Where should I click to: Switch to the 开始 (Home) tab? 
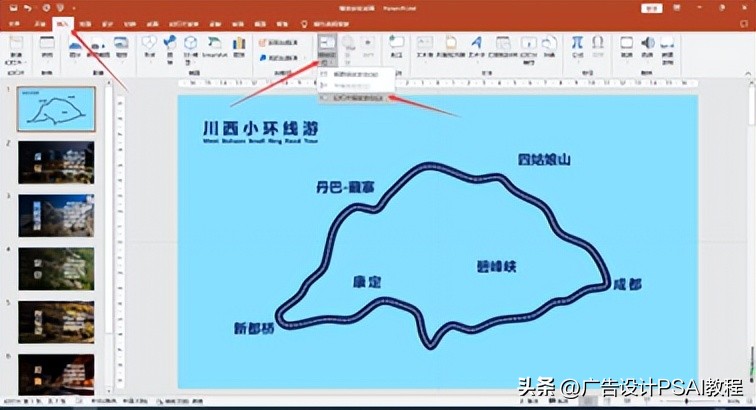(x=40, y=24)
